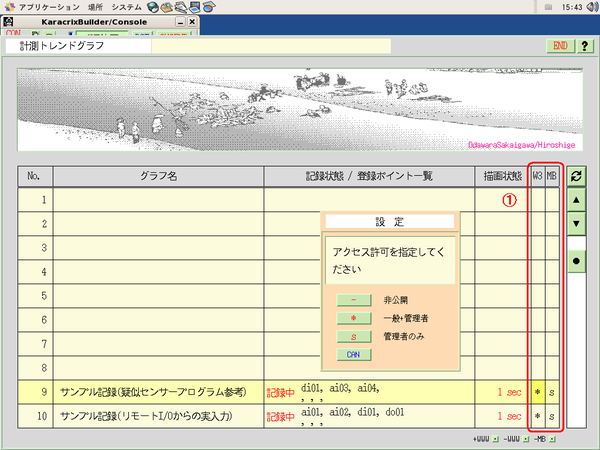600x450 pixels.
Task: Select the '−' private access option
Action: [354, 300]
